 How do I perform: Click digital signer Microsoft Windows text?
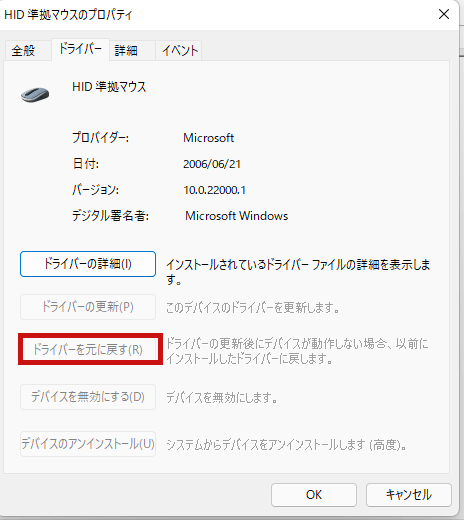pyautogui.click(x=236, y=216)
